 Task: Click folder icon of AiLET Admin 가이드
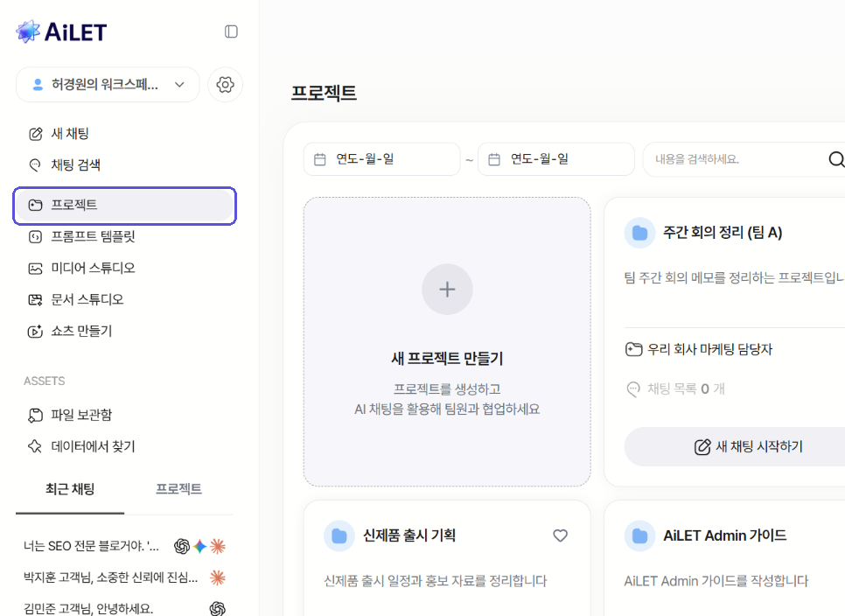point(639,535)
